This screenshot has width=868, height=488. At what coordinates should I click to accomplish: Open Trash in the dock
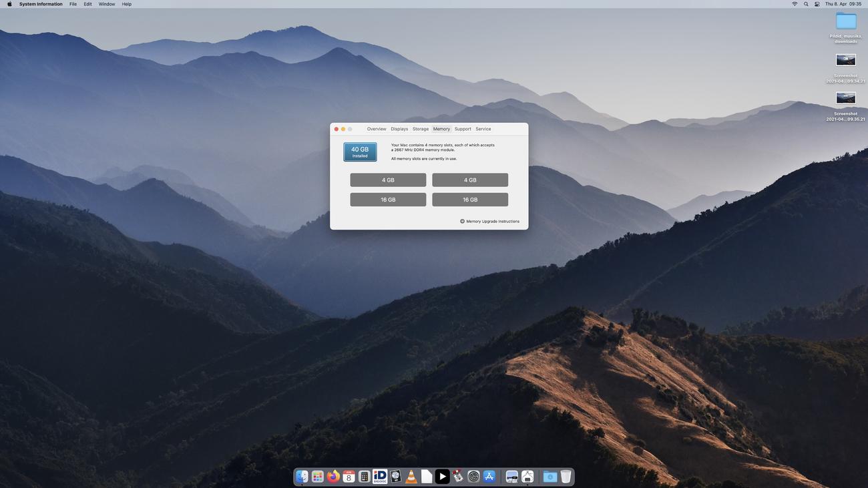point(566,477)
